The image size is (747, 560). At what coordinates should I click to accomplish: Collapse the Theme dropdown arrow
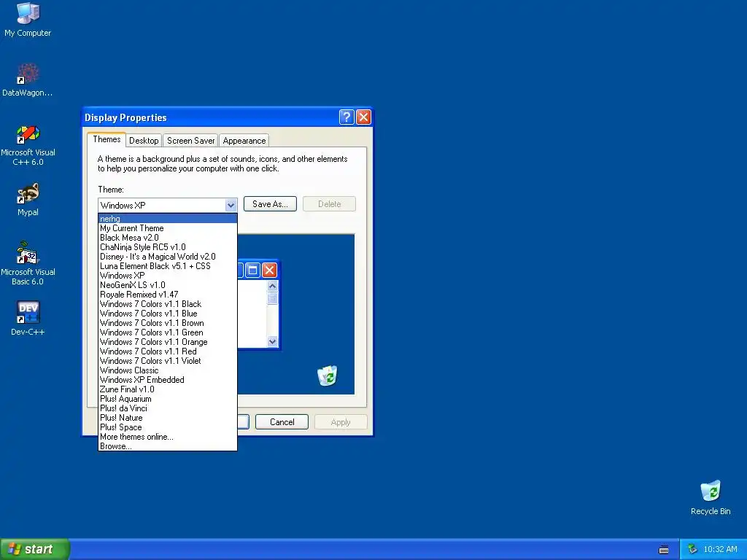[x=231, y=205]
